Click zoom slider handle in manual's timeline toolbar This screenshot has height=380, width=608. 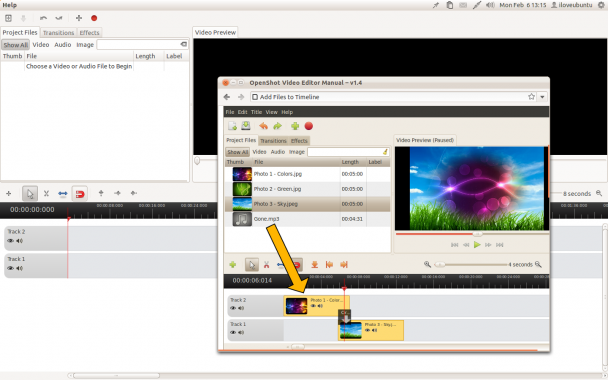pos(440,264)
